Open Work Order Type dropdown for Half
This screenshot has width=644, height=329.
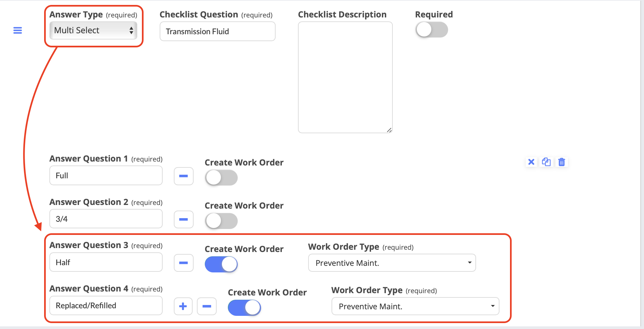tap(392, 263)
